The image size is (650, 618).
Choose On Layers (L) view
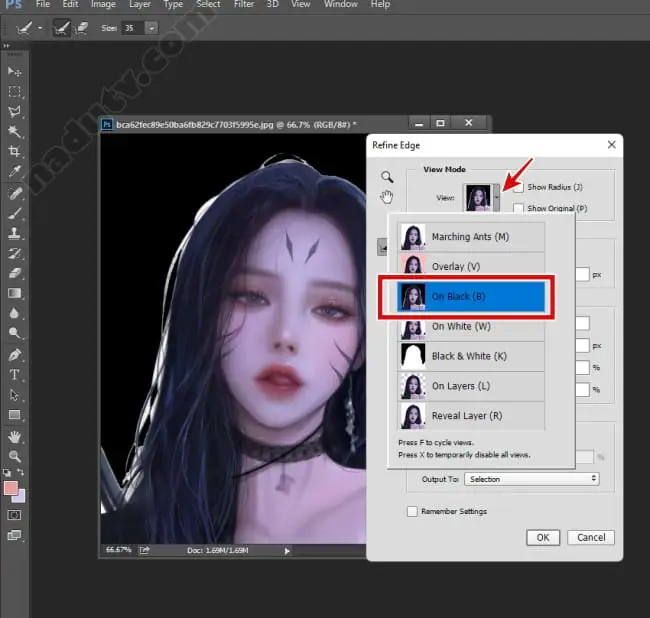click(471, 386)
